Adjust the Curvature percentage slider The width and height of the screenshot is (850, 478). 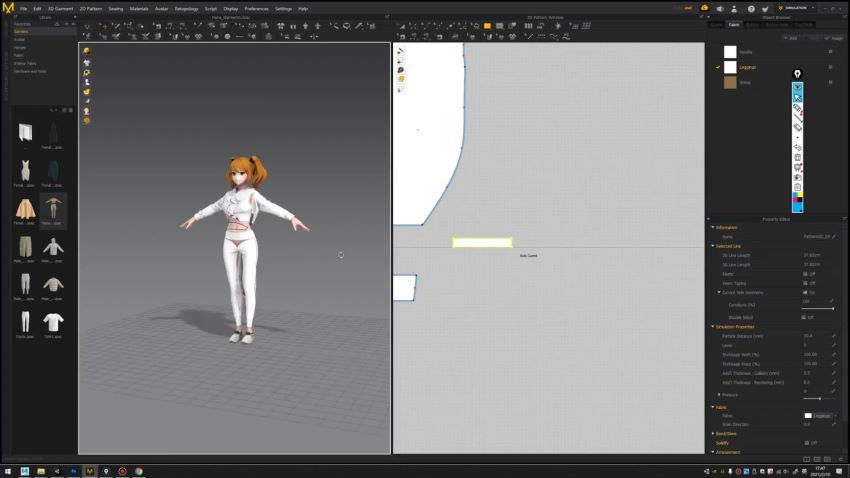818,308
